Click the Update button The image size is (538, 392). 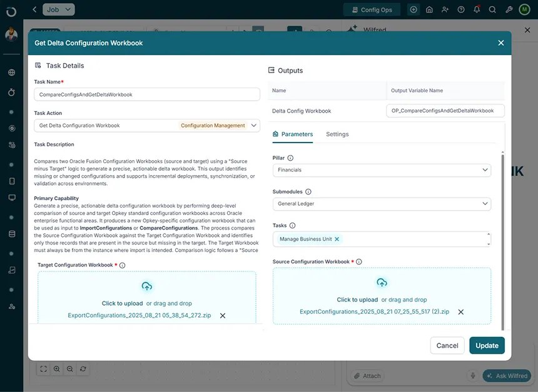coord(487,345)
